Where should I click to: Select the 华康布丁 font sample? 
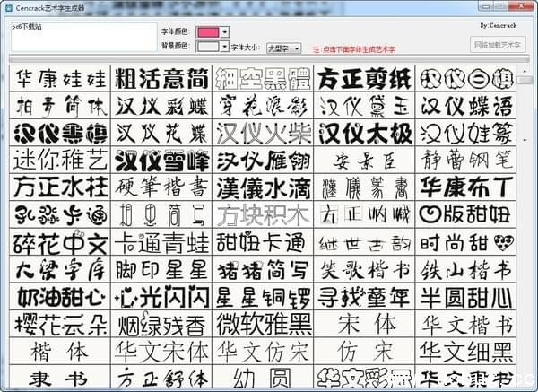[x=465, y=187]
